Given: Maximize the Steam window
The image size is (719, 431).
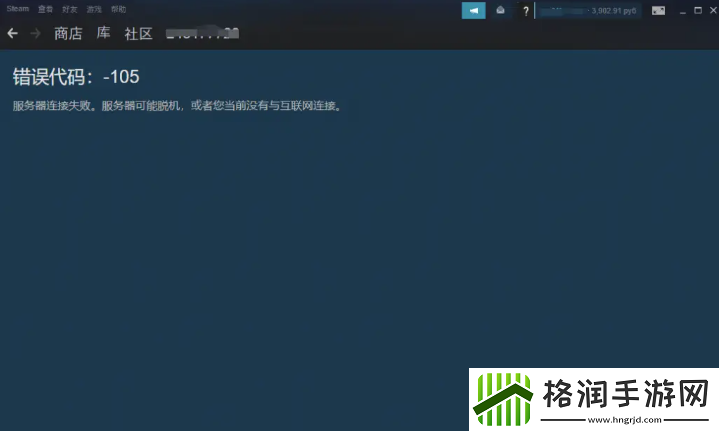Looking at the screenshot, I should pos(698,10).
